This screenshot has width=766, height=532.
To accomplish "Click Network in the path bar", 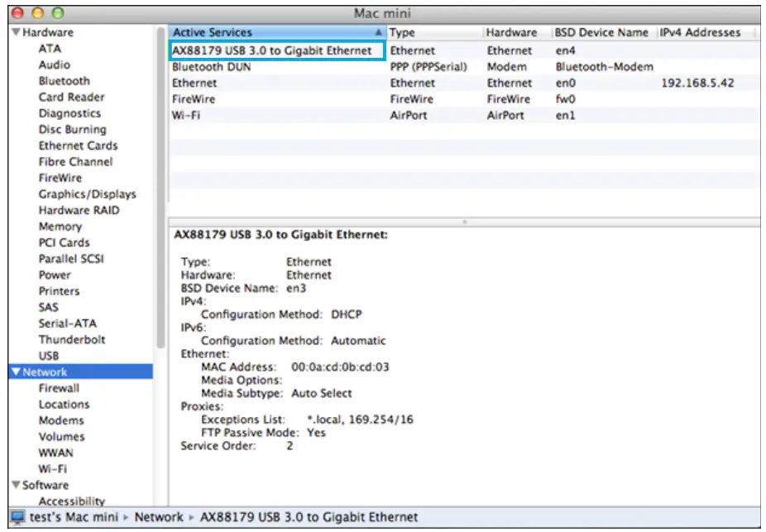I will click(159, 517).
